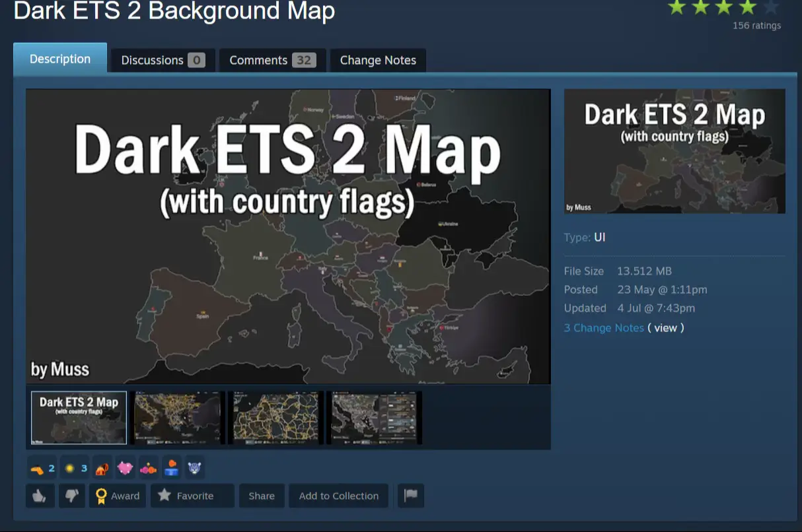Switch to the Discussions tab

coord(163,60)
